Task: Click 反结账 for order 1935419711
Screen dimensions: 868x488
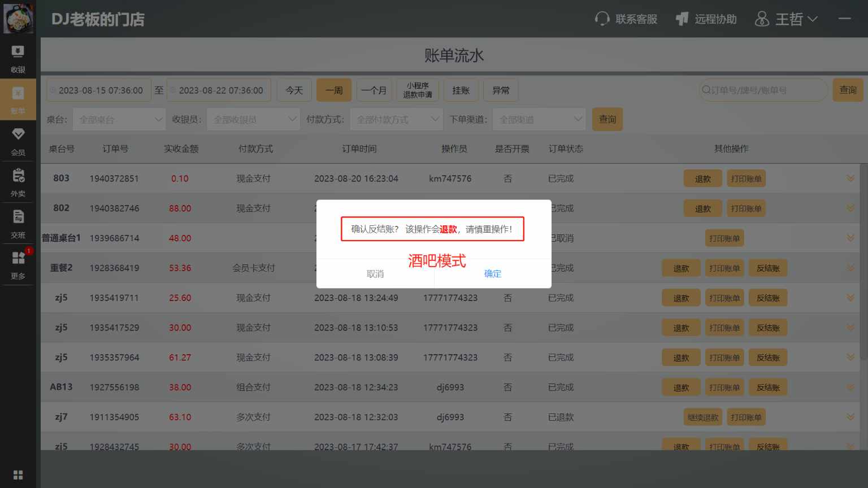Action: (768, 298)
